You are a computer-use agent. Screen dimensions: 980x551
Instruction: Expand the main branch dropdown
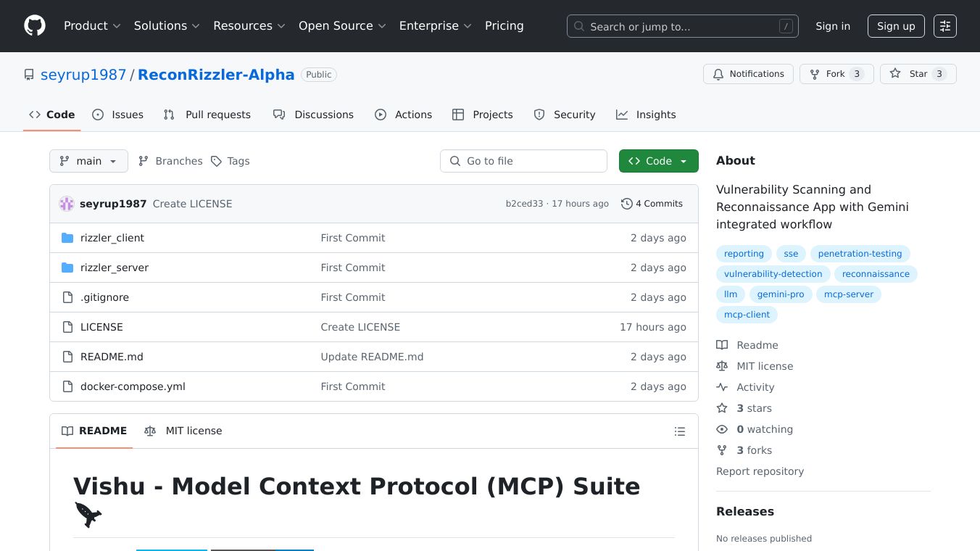[88, 161]
